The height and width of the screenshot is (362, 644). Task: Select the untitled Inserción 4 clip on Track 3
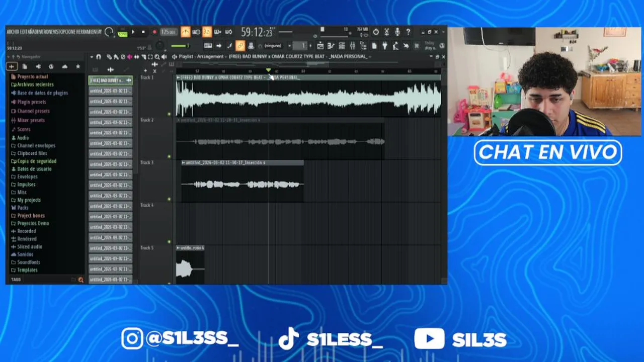pyautogui.click(x=243, y=181)
